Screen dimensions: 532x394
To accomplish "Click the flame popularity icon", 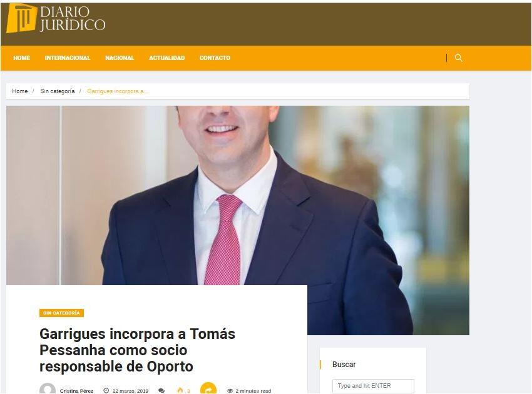I will 180,390.
